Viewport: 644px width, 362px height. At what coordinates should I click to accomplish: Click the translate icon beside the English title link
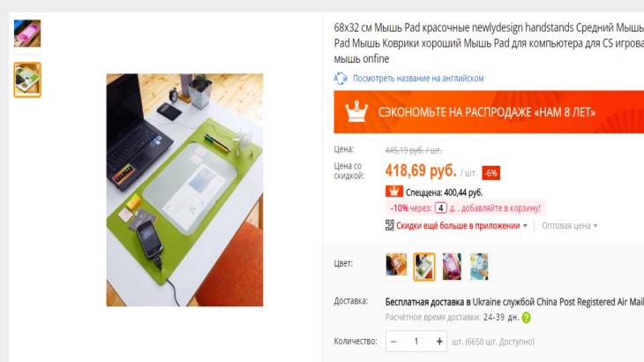pyautogui.click(x=341, y=78)
